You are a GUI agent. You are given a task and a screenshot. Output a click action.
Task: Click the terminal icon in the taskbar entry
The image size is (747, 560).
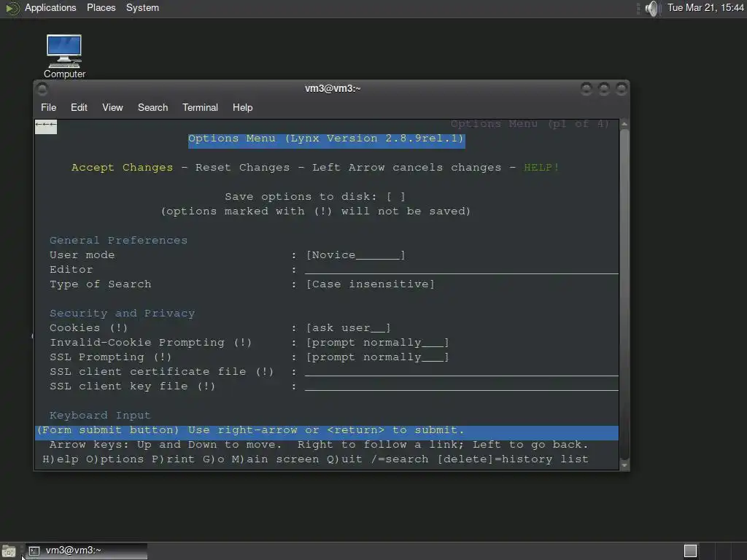[x=34, y=551]
